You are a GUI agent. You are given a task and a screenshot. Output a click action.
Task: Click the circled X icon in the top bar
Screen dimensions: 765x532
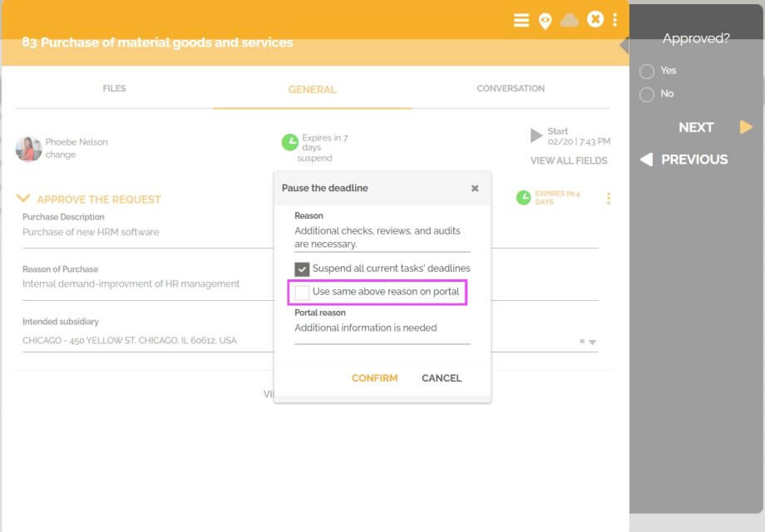(x=595, y=20)
